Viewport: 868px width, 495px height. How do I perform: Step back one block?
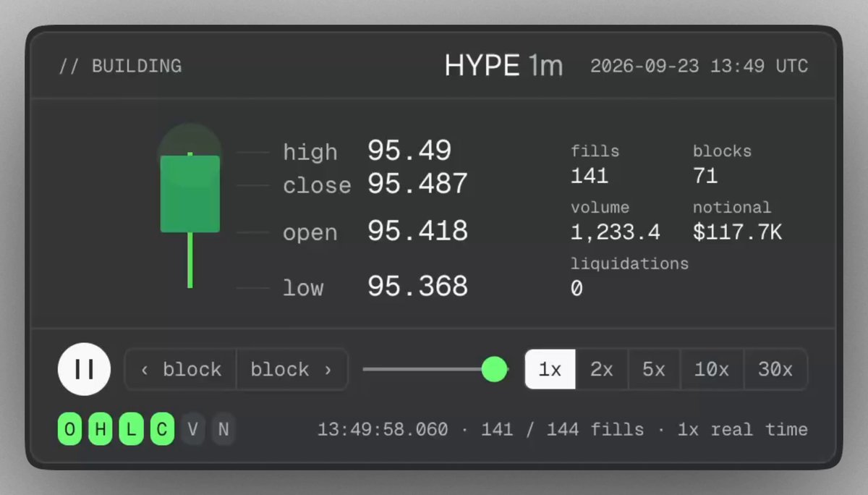pos(181,370)
